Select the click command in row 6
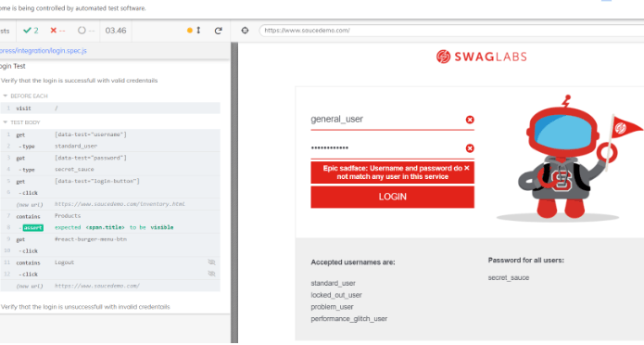The width and height of the screenshot is (644, 345). click(110, 193)
